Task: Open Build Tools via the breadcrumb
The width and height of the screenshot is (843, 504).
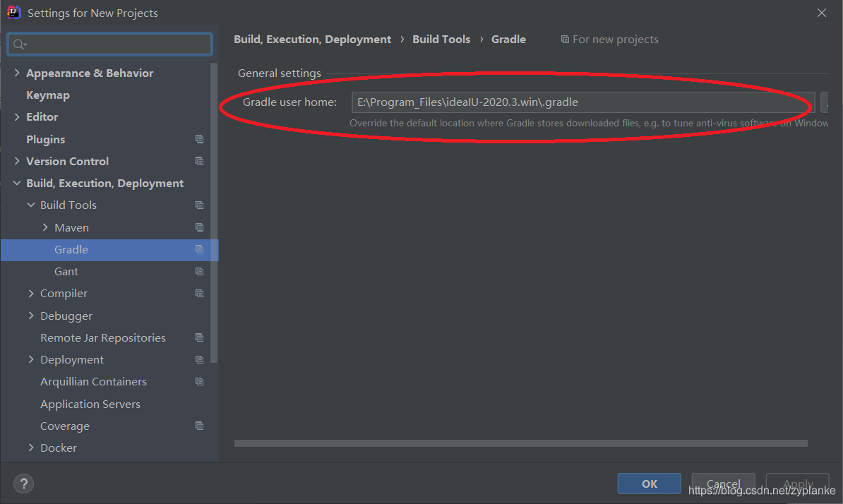Action: pos(441,39)
